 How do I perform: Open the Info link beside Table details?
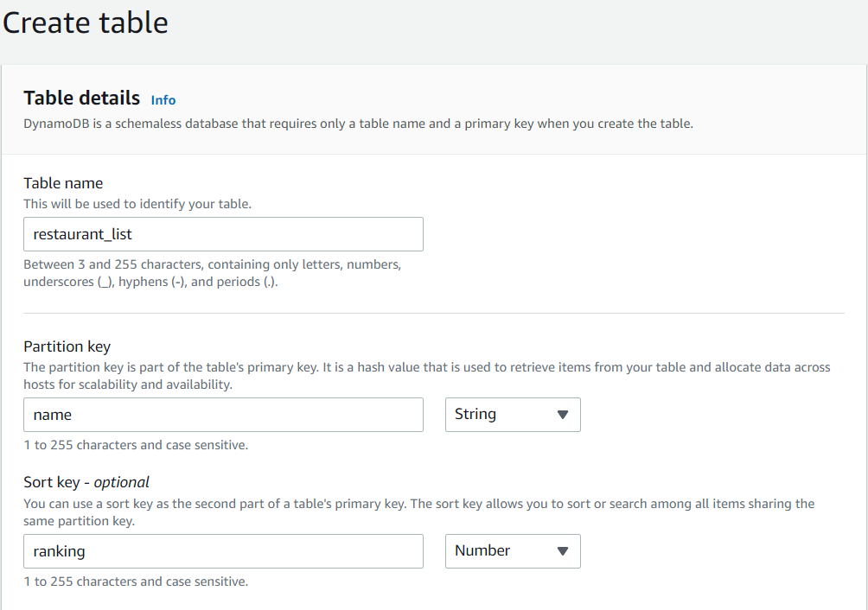coord(163,99)
